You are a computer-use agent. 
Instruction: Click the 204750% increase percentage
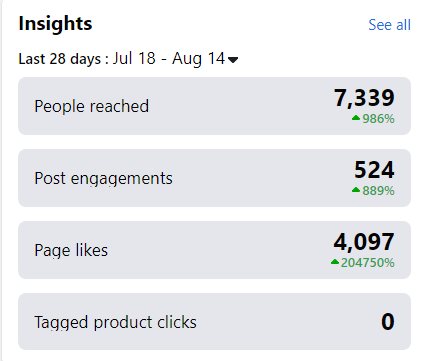pyautogui.click(x=368, y=263)
